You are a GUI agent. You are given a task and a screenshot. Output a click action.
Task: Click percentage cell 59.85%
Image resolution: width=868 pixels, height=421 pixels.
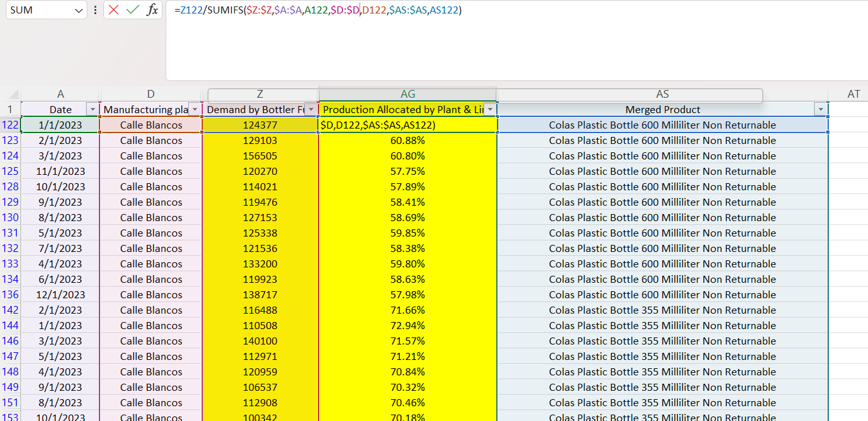[408, 233]
